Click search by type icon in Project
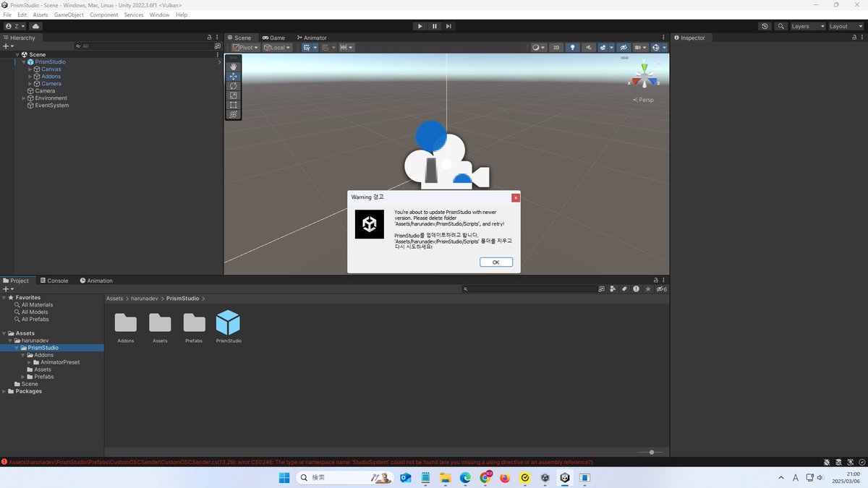Image resolution: width=868 pixels, height=488 pixels. point(613,289)
